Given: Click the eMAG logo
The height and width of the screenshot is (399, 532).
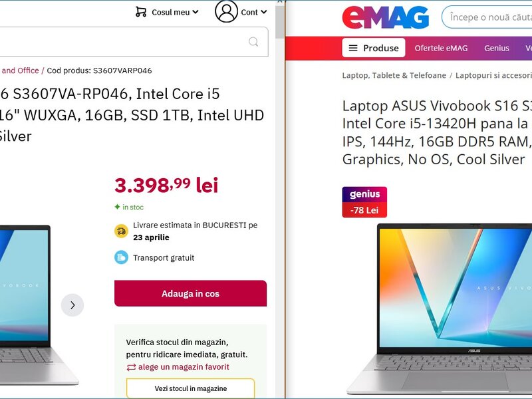Looking at the screenshot, I should [385, 17].
